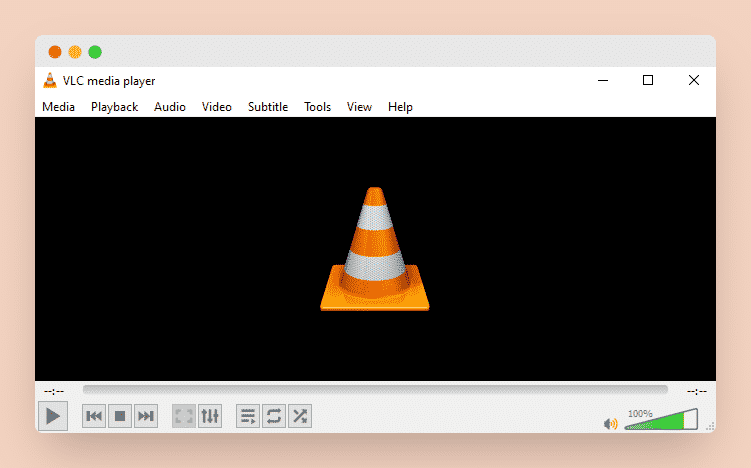Stop playback with the square button
The image size is (751, 468).
(120, 416)
